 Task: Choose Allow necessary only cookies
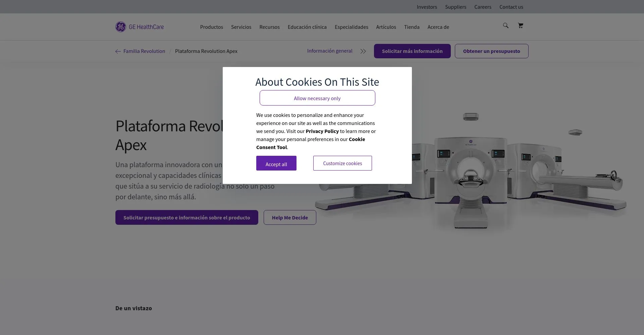[317, 98]
